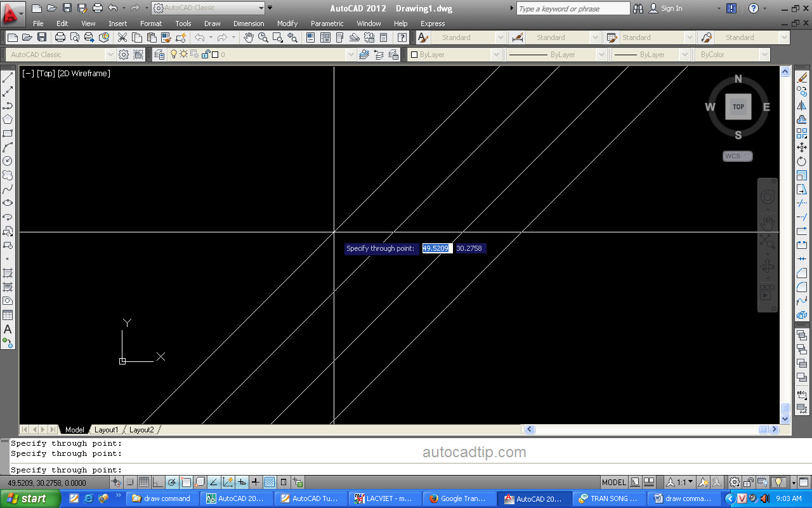Open Layer Properties Manager icon

click(x=159, y=55)
